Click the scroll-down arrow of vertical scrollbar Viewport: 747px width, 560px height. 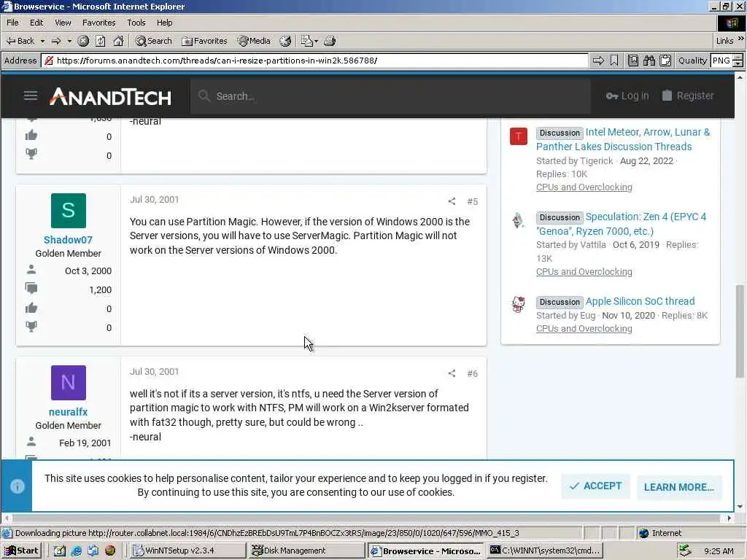pyautogui.click(x=740, y=506)
